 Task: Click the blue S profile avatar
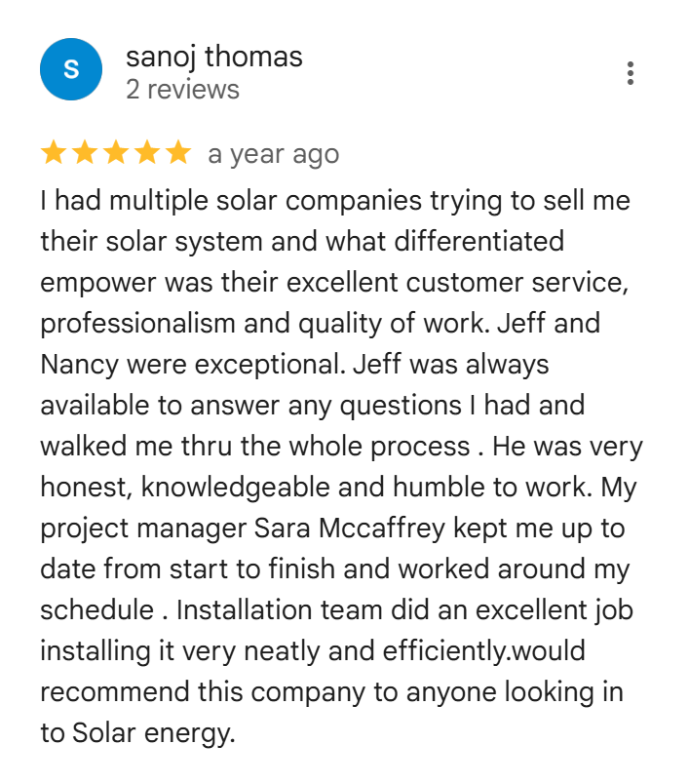(x=71, y=69)
